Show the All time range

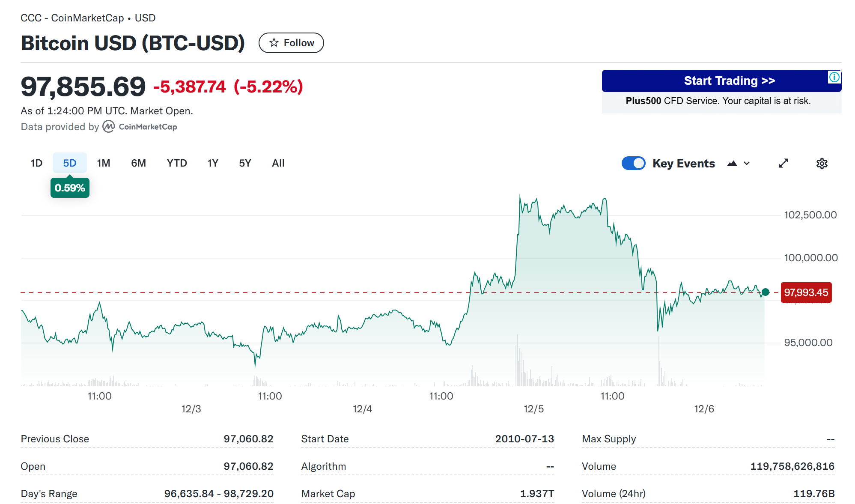pyautogui.click(x=278, y=163)
